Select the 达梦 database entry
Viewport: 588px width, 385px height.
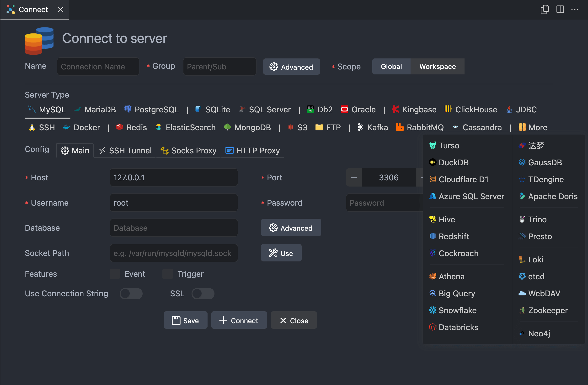click(531, 146)
